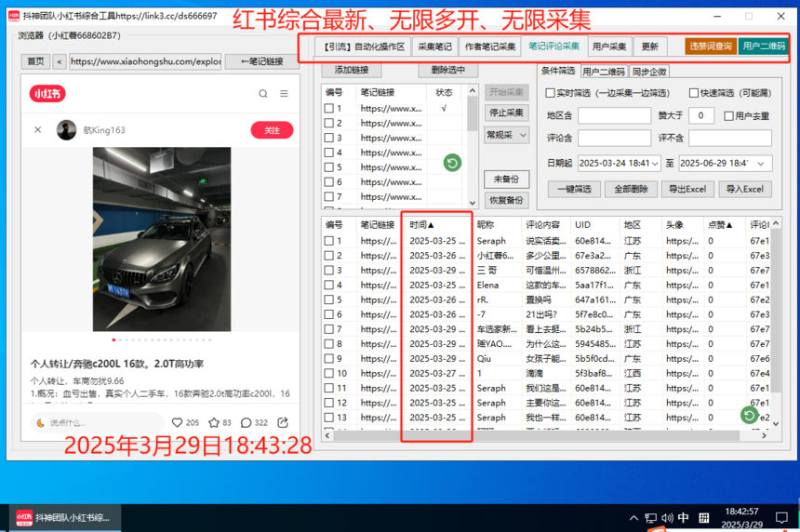Open the hamburger menu in browser pane
800x532 pixels.
click(x=284, y=94)
